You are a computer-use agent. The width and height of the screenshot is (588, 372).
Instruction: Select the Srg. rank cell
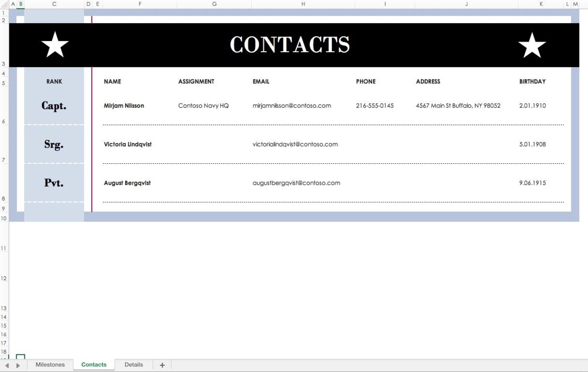pos(54,144)
